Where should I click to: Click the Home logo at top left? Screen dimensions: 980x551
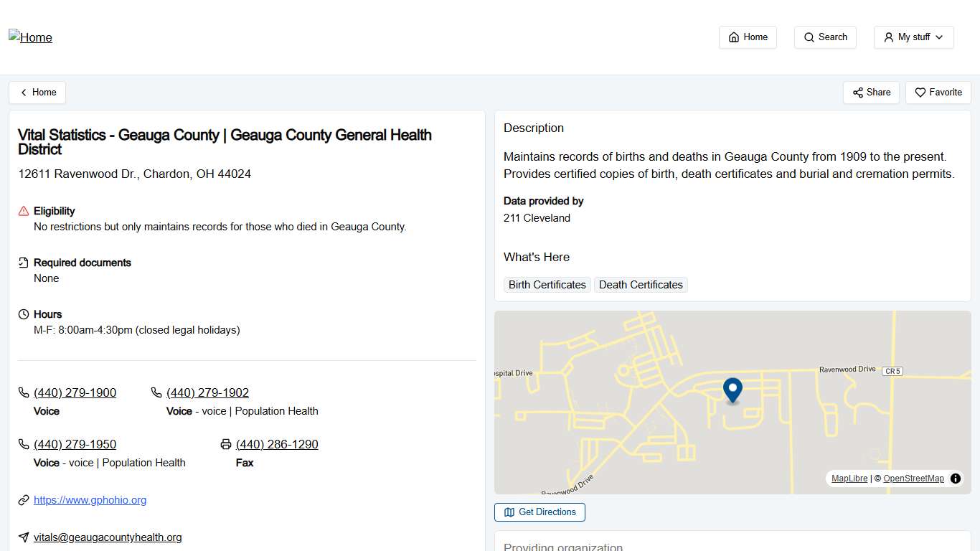pos(30,37)
